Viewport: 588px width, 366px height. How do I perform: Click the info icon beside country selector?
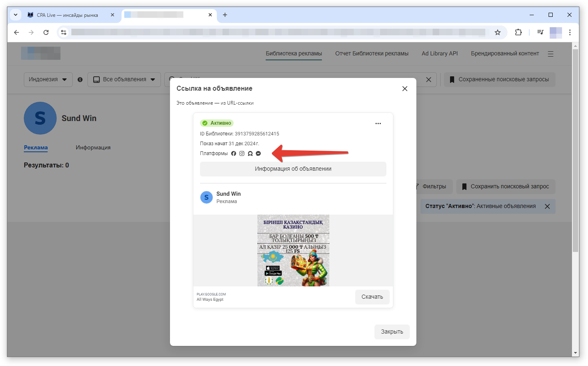pos(80,80)
